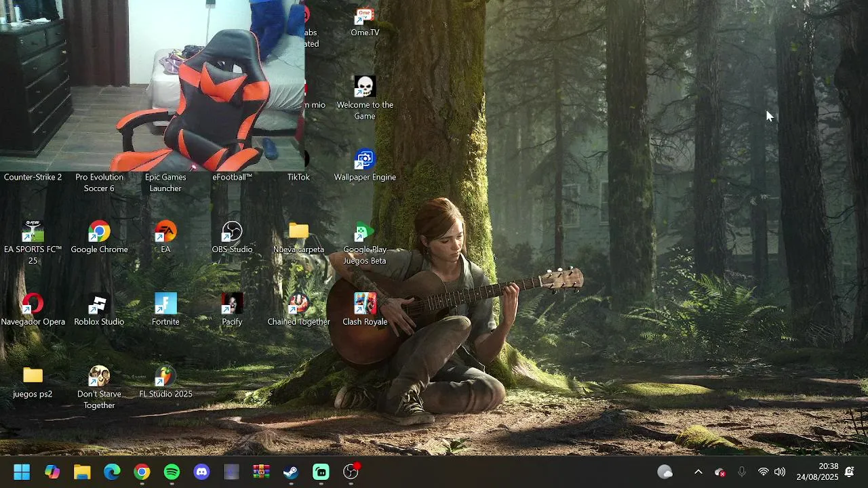Open Navegador Opera desktop icon
Screen dimensions: 868x488
[33, 310]
